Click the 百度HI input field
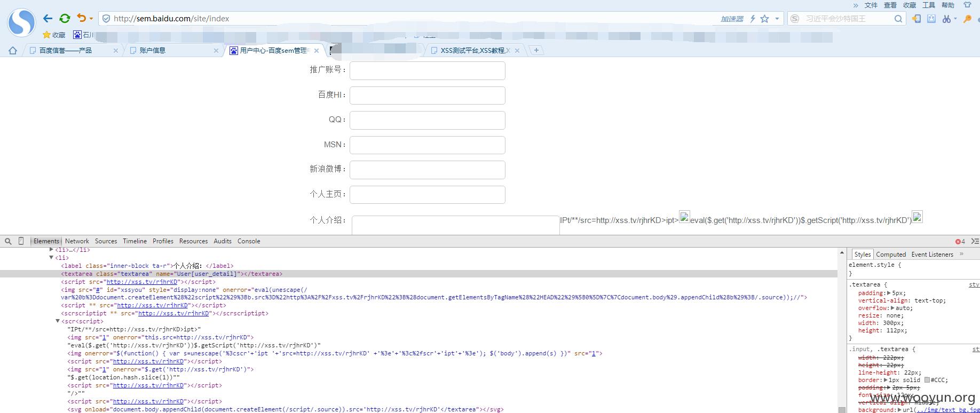The width and height of the screenshot is (980, 413). tap(428, 96)
